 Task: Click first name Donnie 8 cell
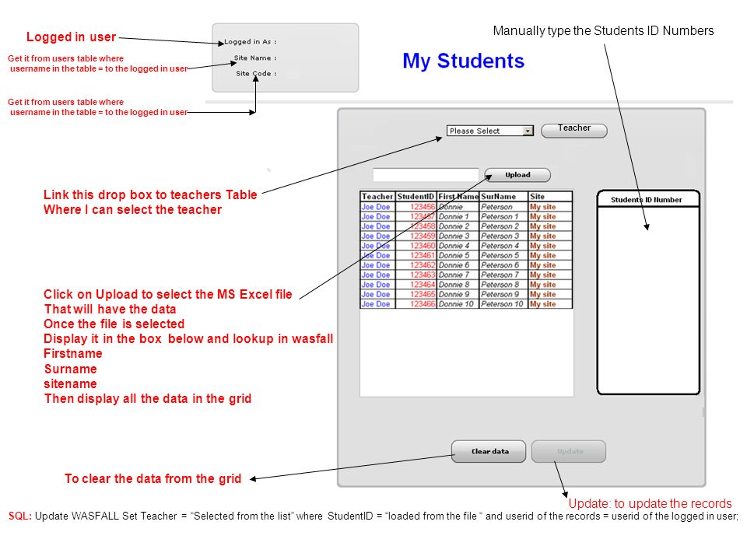458,285
